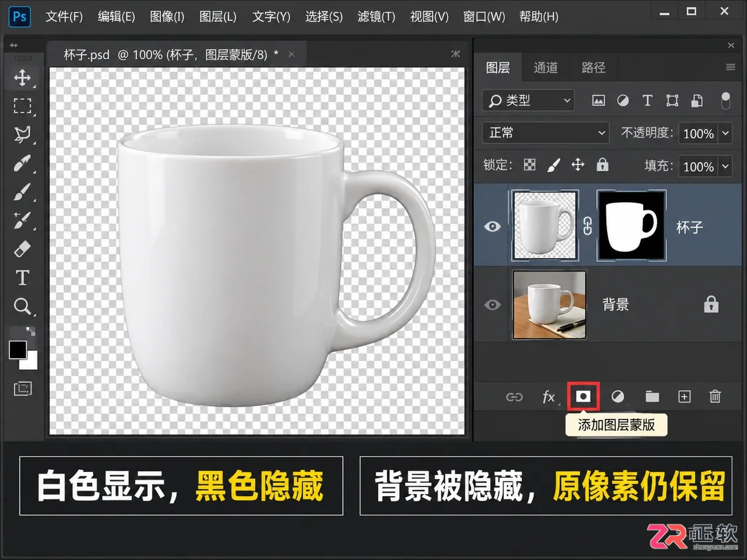Toggle Quick Mask mode icon
Image resolution: width=747 pixels, height=560 pixels.
pyautogui.click(x=22, y=389)
